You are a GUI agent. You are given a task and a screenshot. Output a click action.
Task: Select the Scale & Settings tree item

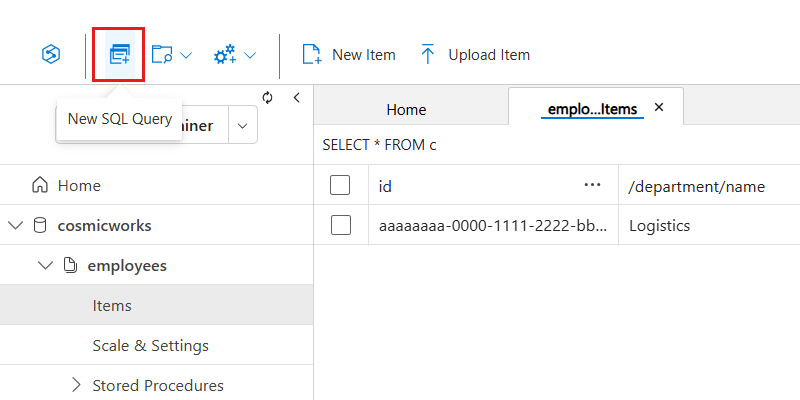point(150,345)
